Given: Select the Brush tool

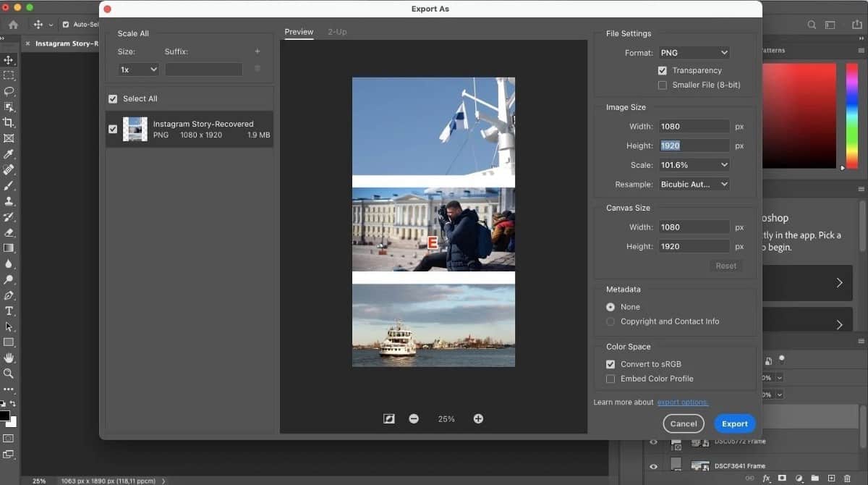Looking at the screenshot, I should click(9, 186).
